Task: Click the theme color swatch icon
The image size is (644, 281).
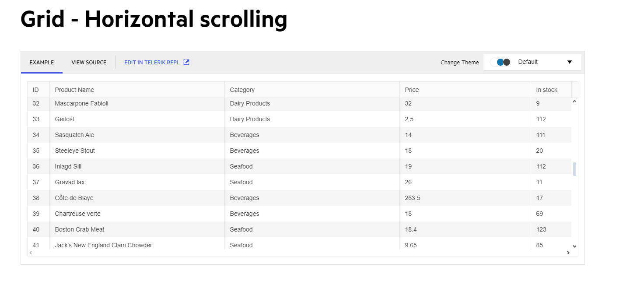Action: click(500, 62)
